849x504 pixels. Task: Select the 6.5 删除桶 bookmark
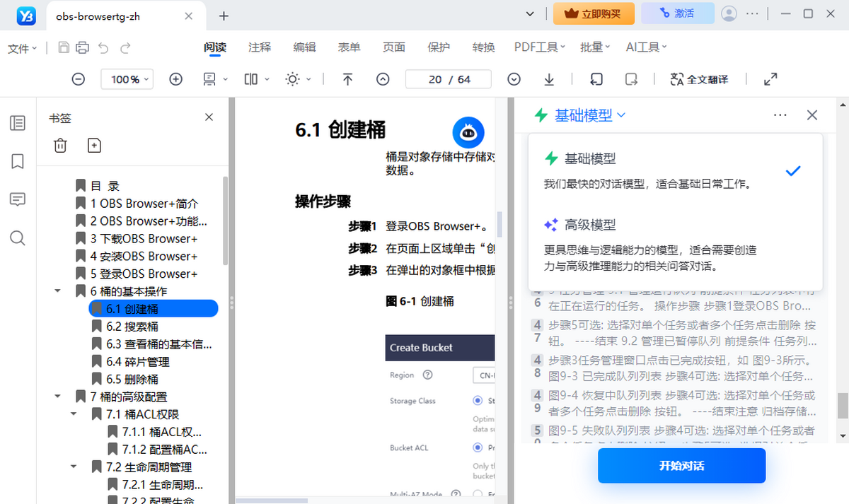132,379
